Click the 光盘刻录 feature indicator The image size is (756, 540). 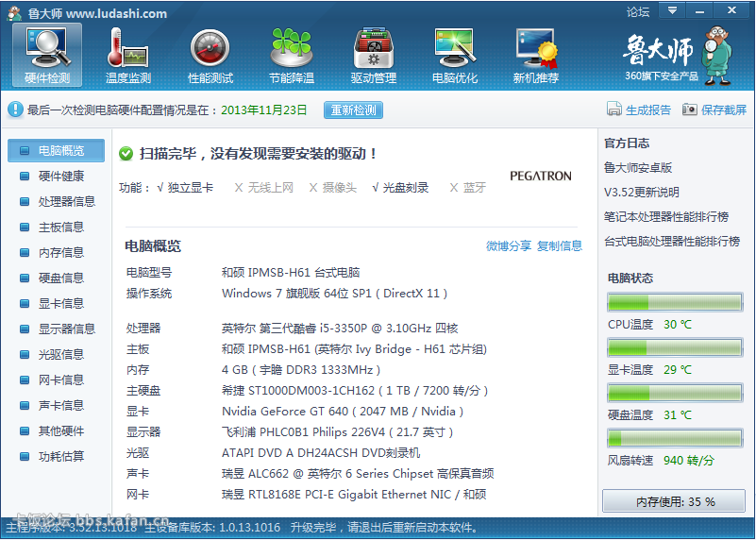[400, 188]
